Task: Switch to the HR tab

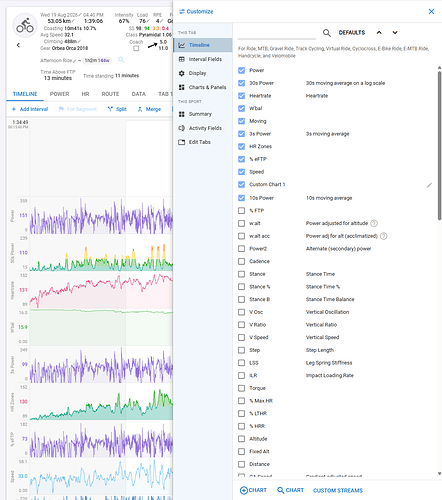Action: [85, 94]
